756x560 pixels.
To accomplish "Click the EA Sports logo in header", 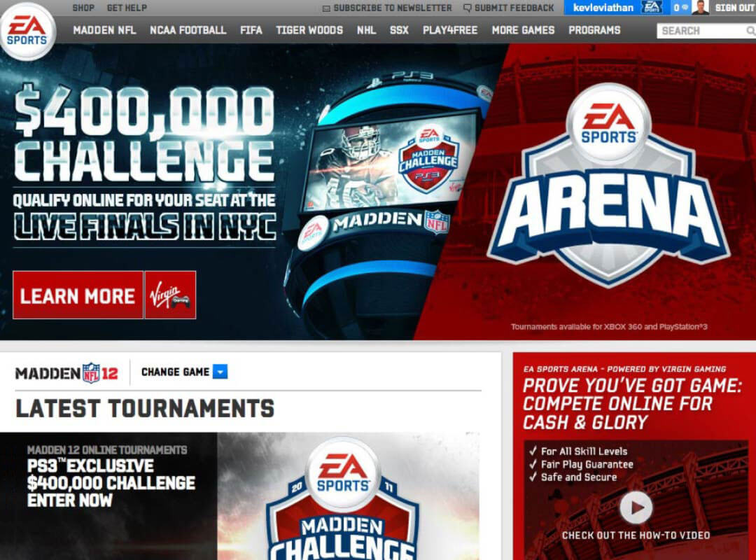I will point(27,31).
